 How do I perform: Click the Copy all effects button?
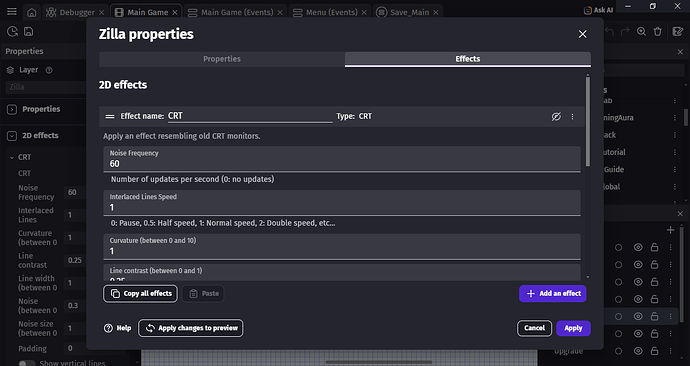coord(141,293)
